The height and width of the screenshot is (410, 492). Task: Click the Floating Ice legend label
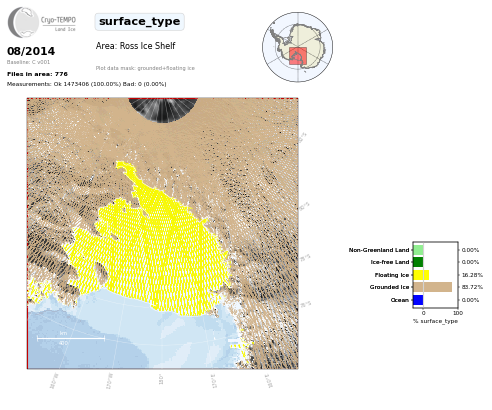click(392, 275)
